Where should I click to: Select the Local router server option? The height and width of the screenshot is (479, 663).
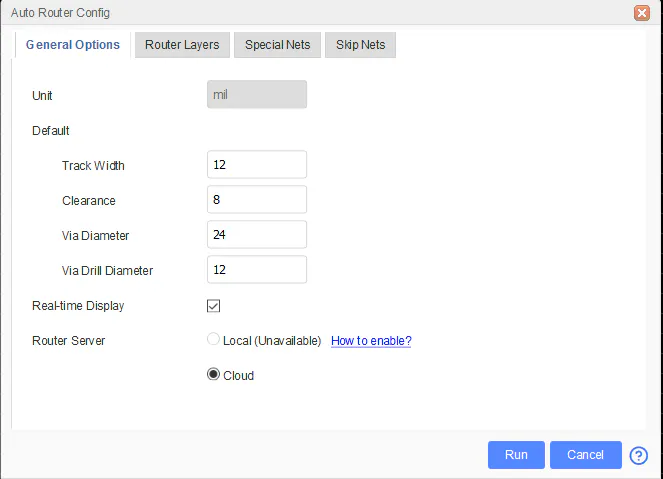213,340
